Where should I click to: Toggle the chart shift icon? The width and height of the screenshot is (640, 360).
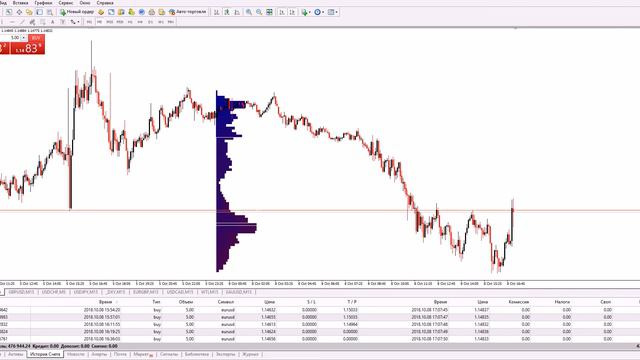[x=292, y=12]
